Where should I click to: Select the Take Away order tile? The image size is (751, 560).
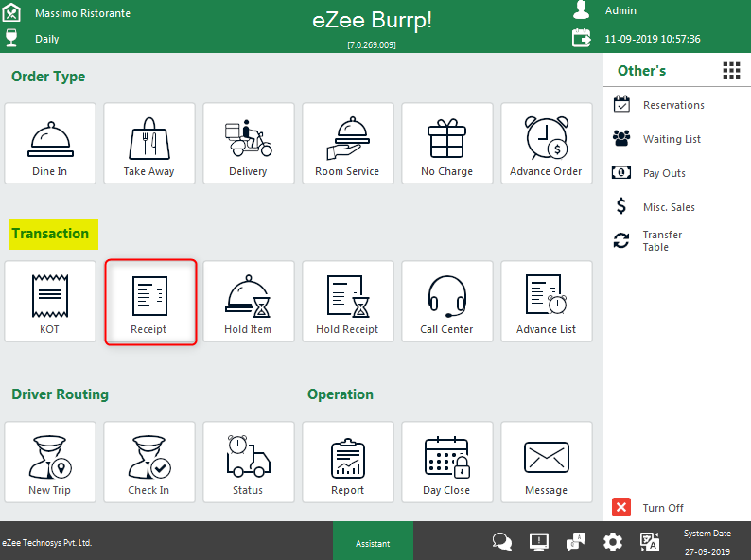coord(148,143)
